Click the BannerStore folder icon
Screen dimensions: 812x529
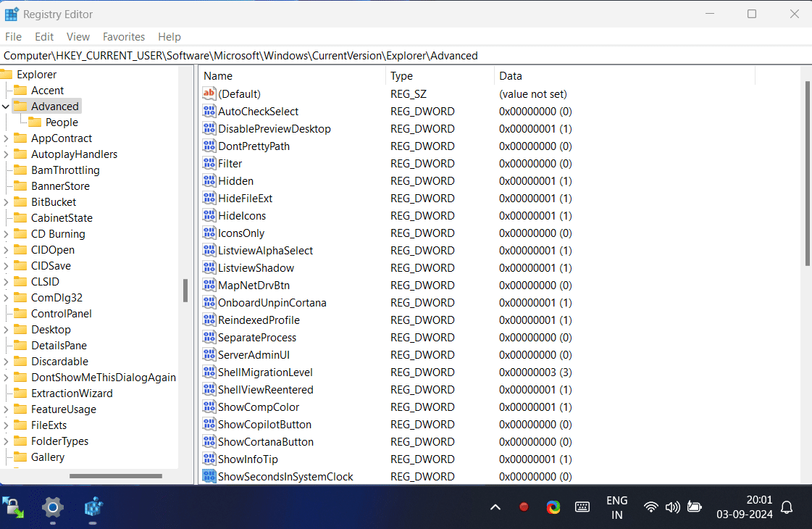[20, 186]
